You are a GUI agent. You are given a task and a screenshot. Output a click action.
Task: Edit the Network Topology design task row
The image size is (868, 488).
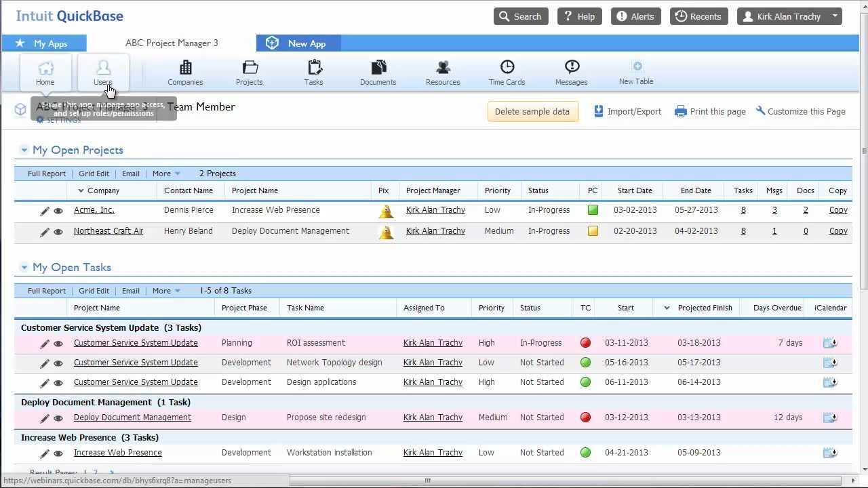45,363
